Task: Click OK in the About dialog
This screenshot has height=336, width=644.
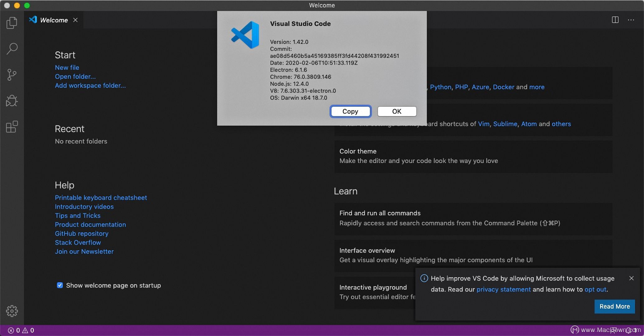Action: coord(397,111)
